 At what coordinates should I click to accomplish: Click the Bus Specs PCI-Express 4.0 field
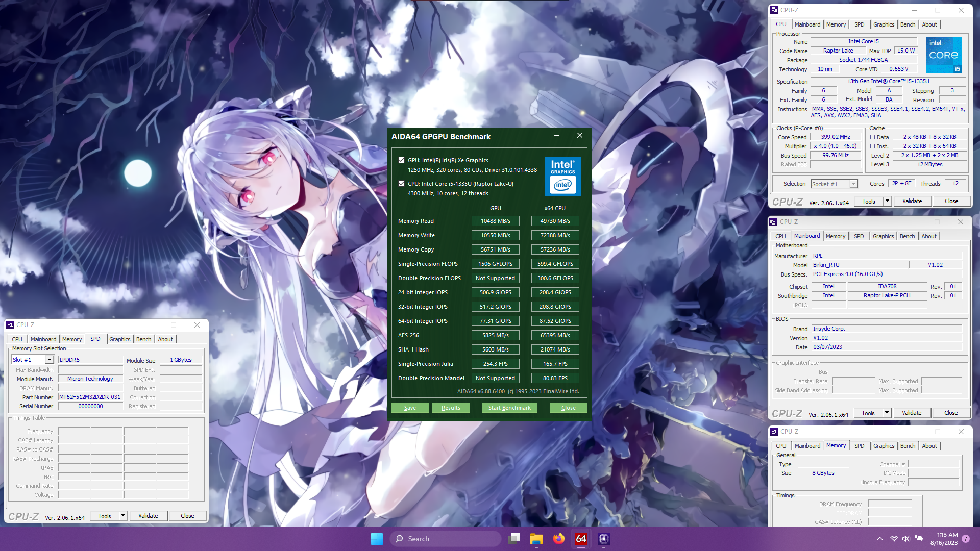point(887,274)
